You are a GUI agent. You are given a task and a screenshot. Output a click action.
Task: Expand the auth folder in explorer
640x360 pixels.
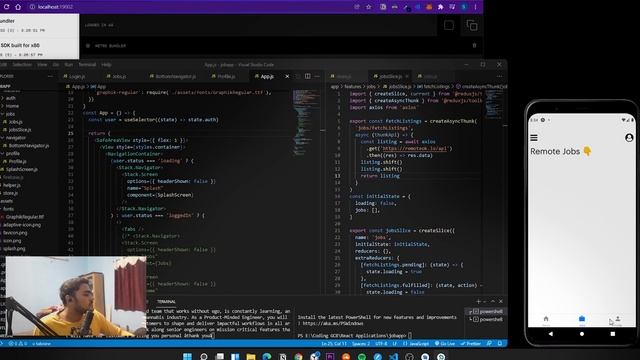point(11,98)
